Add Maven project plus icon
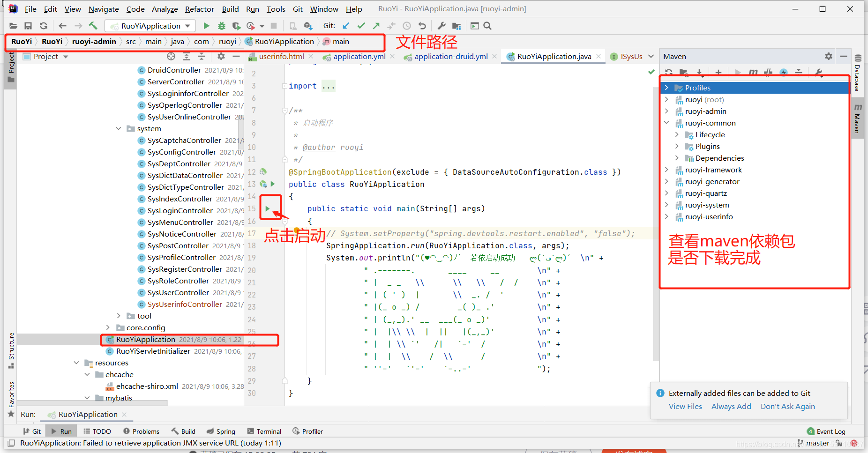 [718, 72]
